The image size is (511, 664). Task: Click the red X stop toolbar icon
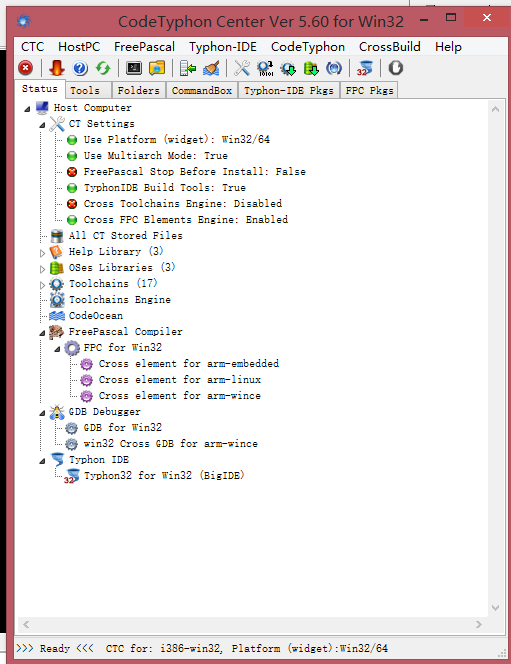click(25, 68)
